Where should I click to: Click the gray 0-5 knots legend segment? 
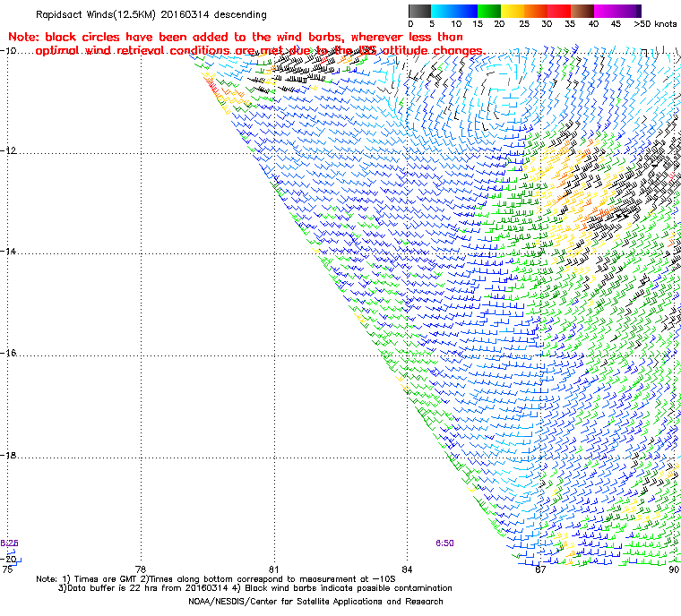(x=419, y=11)
